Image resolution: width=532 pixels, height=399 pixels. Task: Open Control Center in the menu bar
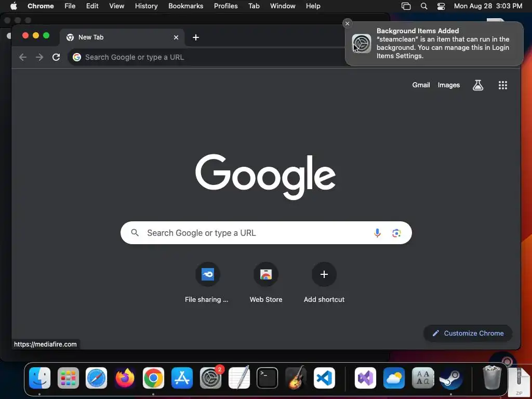point(441,6)
